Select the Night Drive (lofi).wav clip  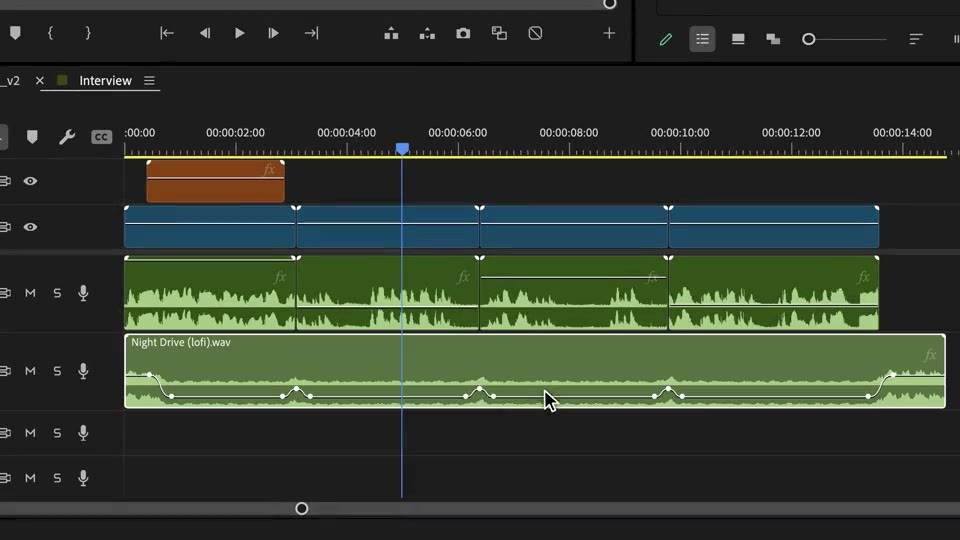pyautogui.click(x=534, y=371)
